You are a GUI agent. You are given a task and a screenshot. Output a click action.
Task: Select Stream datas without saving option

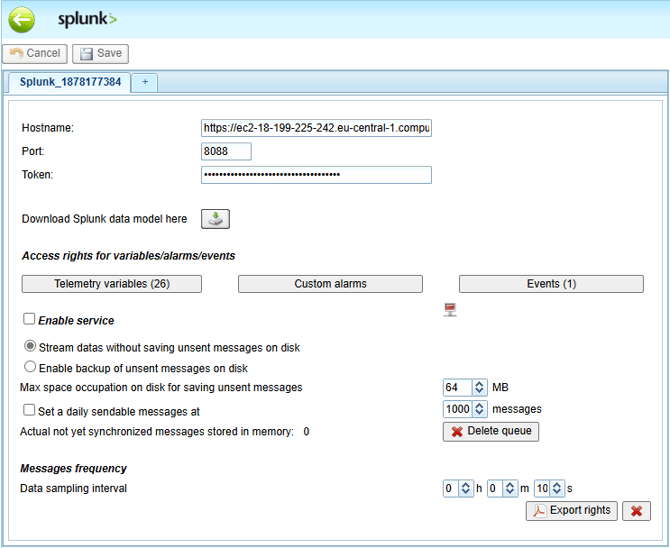30,346
